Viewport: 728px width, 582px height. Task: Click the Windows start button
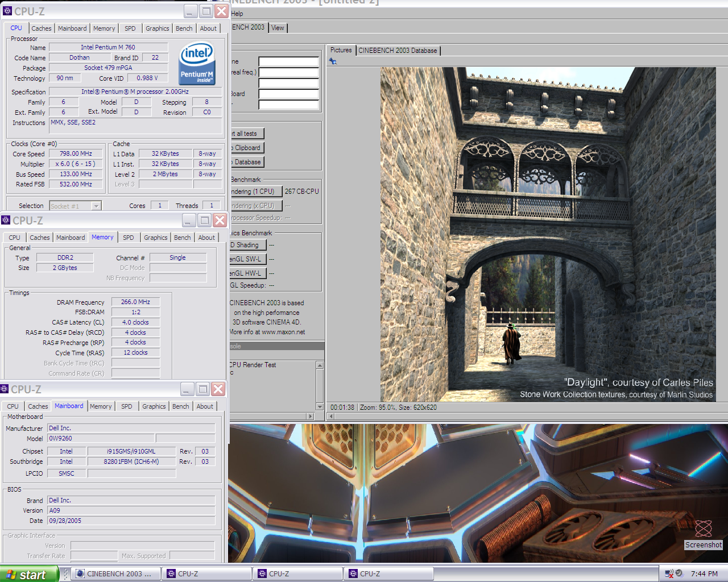tap(28, 574)
